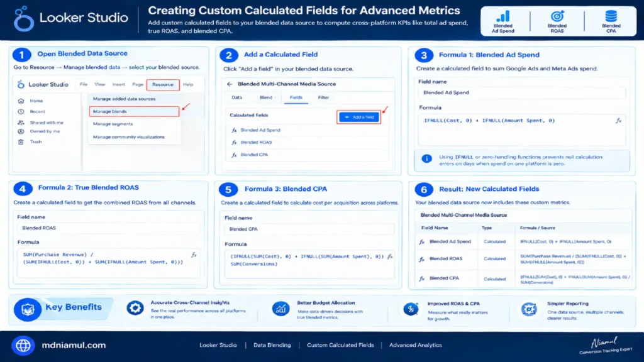Click the Add a field button

point(359,118)
